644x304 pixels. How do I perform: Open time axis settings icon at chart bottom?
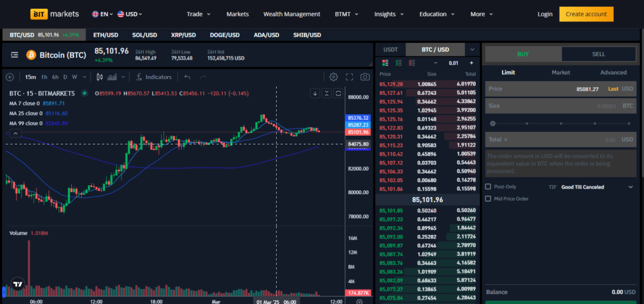[359, 301]
